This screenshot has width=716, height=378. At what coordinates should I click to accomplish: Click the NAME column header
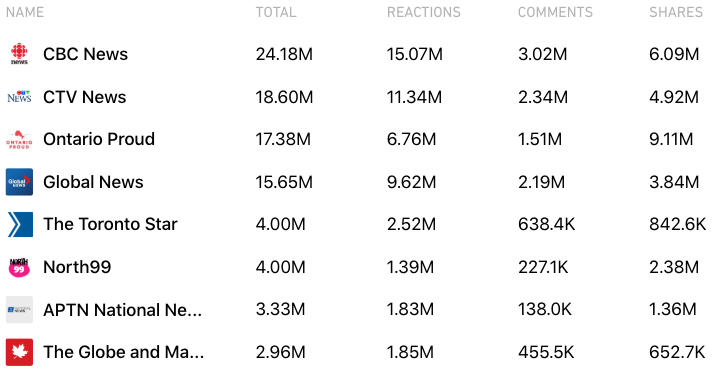click(x=25, y=12)
